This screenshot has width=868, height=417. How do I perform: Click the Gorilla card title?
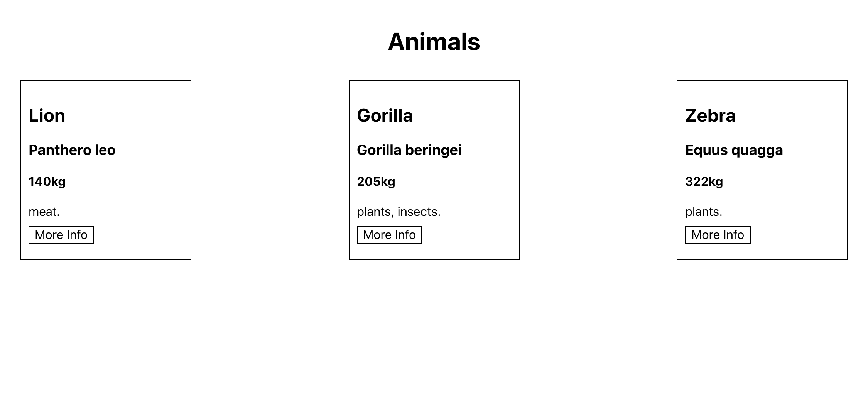click(x=385, y=116)
